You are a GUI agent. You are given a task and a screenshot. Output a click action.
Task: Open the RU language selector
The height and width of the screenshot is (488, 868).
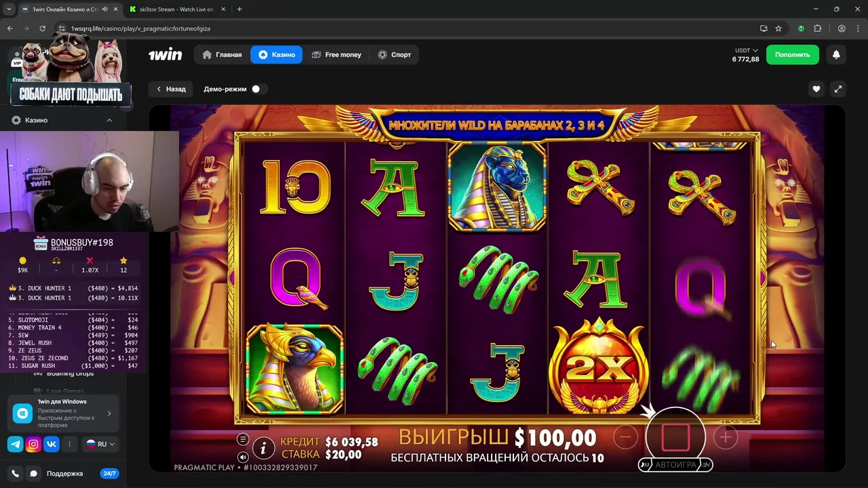click(100, 444)
